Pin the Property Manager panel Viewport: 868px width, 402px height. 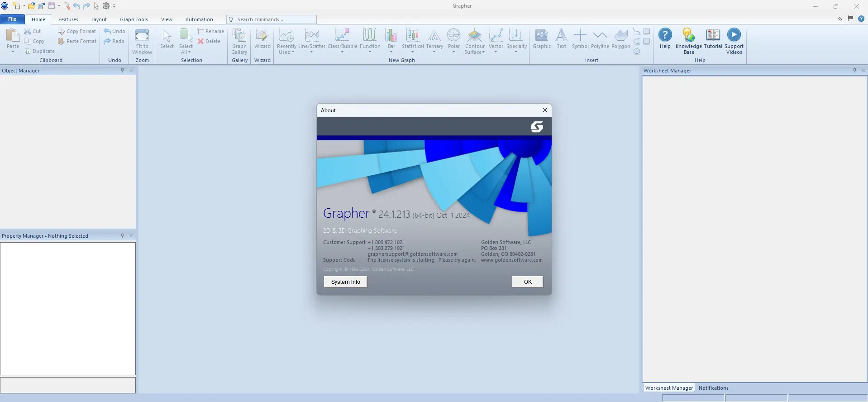[122, 235]
